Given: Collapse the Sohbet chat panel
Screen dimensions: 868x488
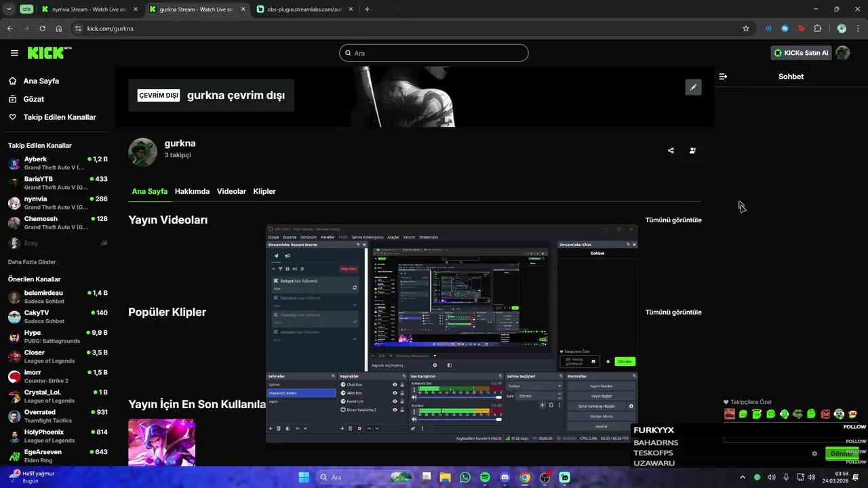Looking at the screenshot, I should 723,77.
